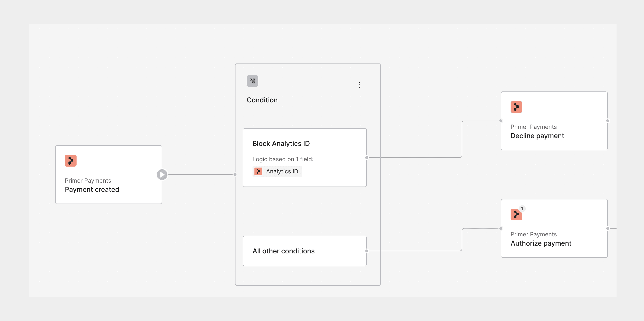Select the Analytics ID field chip
Screen dimensions: 644x321
pos(277,171)
